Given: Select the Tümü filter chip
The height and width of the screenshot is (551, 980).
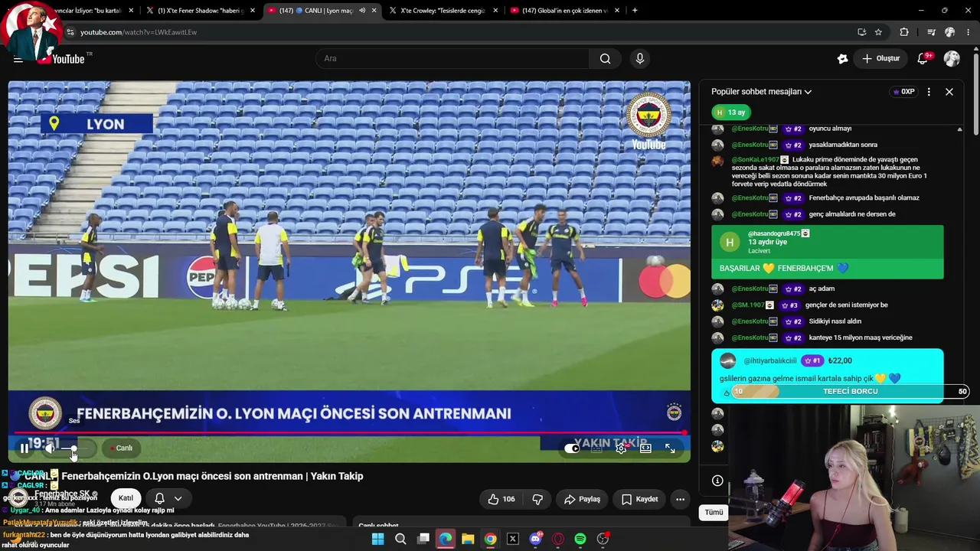Looking at the screenshot, I should 714,512.
